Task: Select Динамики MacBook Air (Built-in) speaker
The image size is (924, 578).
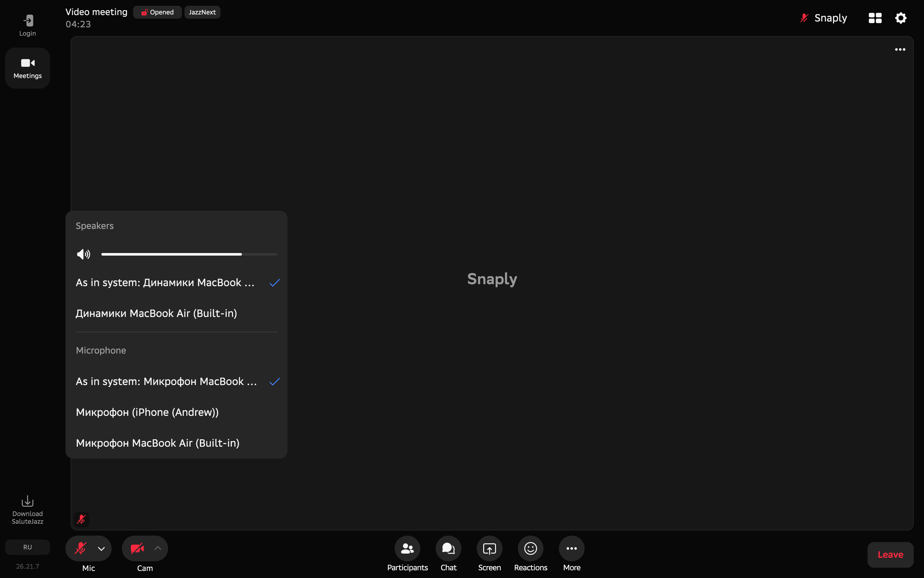Action: [176, 313]
